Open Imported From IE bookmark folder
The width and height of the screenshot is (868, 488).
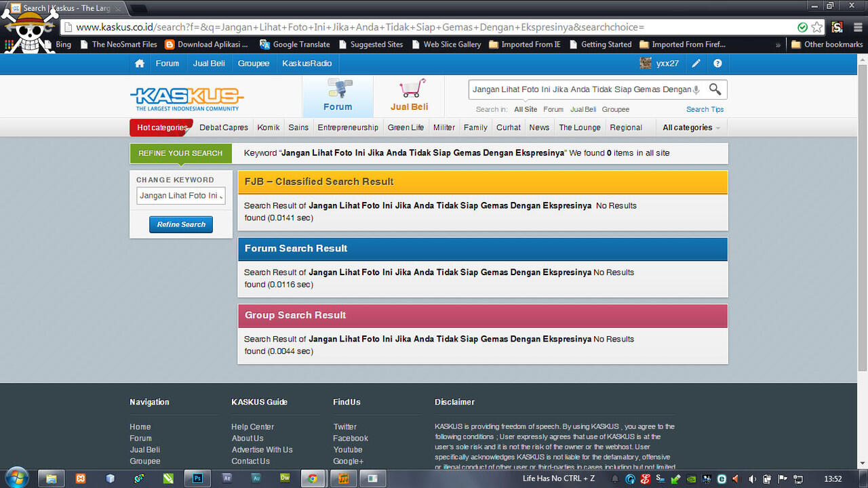524,45
